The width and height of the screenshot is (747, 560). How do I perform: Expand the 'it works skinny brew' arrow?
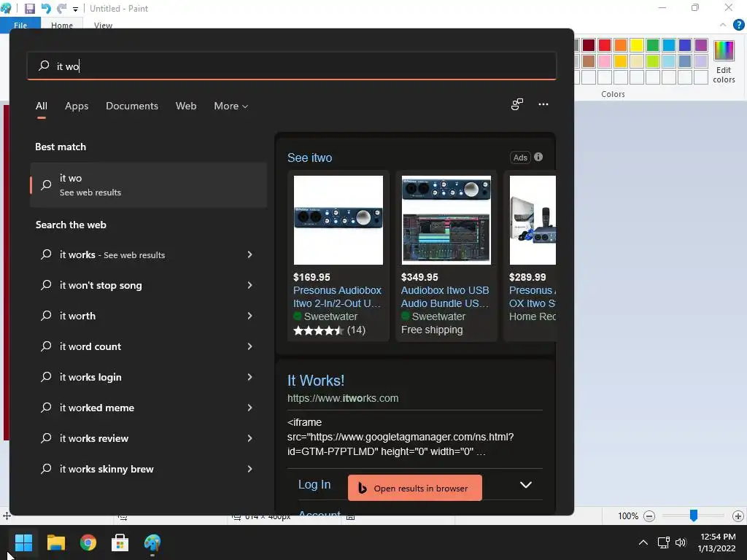[x=249, y=469]
